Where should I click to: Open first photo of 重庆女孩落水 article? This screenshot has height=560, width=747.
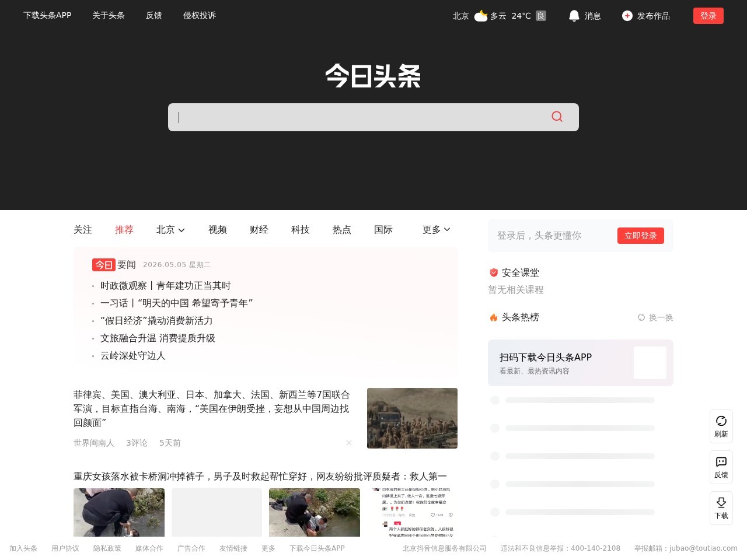pos(119,513)
